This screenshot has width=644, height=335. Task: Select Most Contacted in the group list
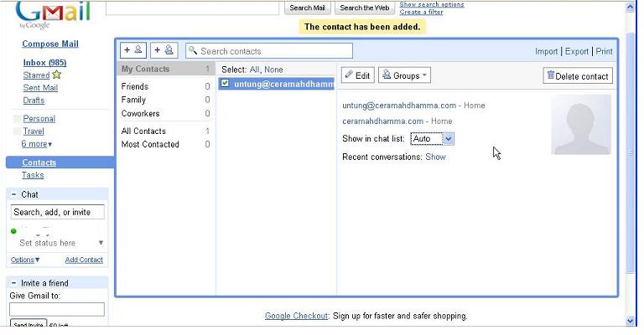pos(150,144)
